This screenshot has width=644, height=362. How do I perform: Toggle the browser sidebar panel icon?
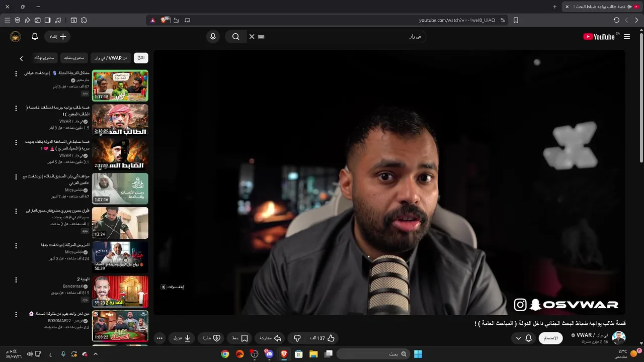pyautogui.click(x=47, y=20)
